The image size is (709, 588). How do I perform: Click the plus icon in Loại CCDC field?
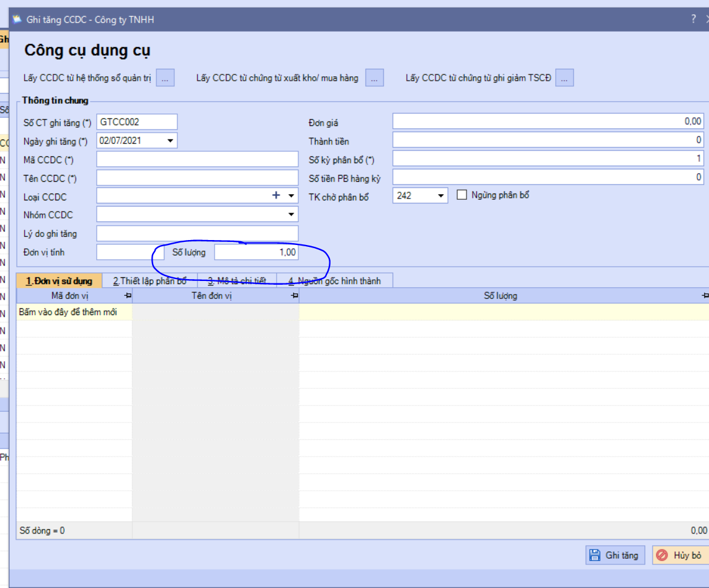[276, 195]
